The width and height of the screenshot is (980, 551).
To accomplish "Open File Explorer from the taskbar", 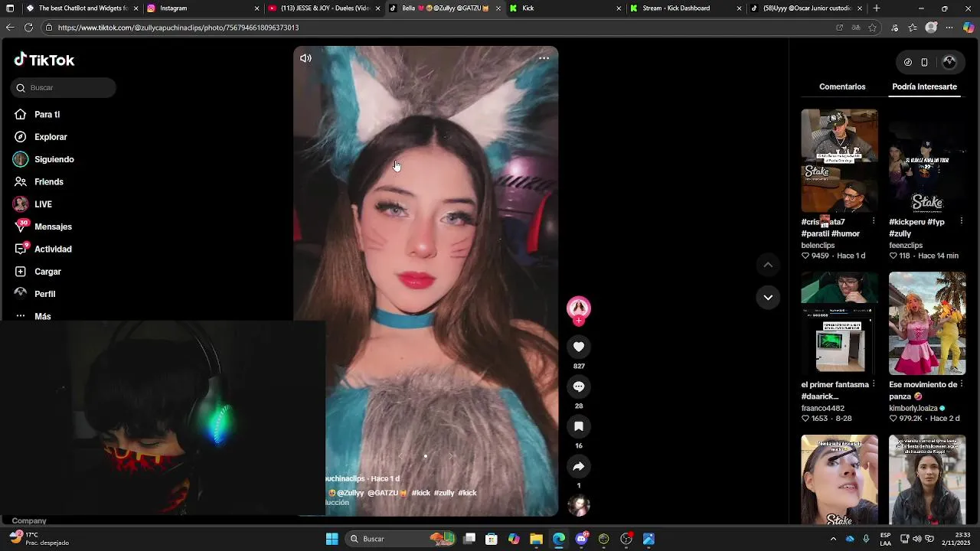I will (536, 539).
